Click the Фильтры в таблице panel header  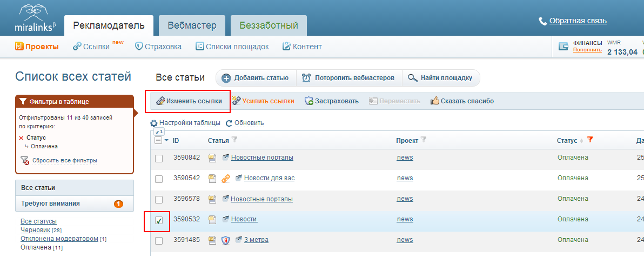click(75, 102)
